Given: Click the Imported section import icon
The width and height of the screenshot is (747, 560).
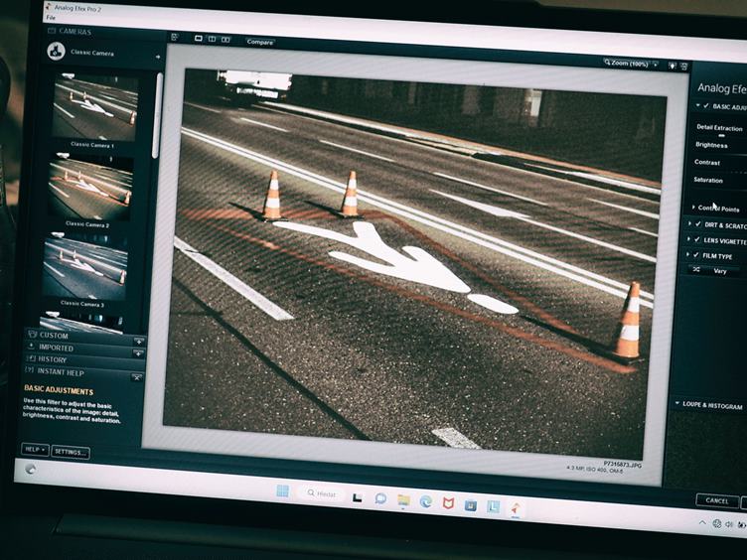Looking at the screenshot, I should [32, 347].
